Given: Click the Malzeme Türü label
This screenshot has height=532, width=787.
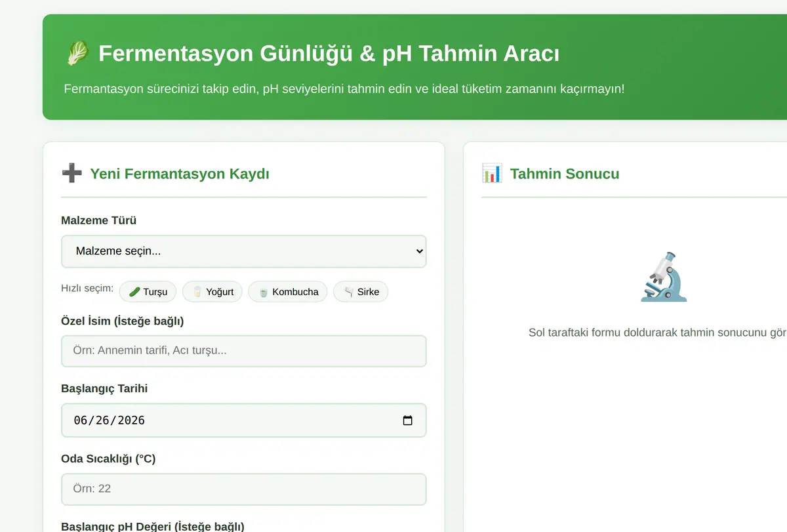Looking at the screenshot, I should click(x=99, y=220).
